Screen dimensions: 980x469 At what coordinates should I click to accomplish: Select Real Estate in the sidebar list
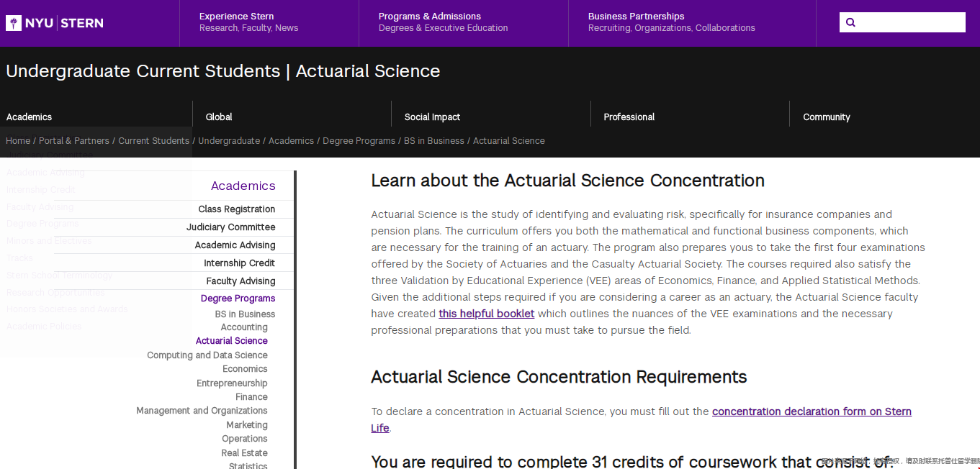[244, 453]
